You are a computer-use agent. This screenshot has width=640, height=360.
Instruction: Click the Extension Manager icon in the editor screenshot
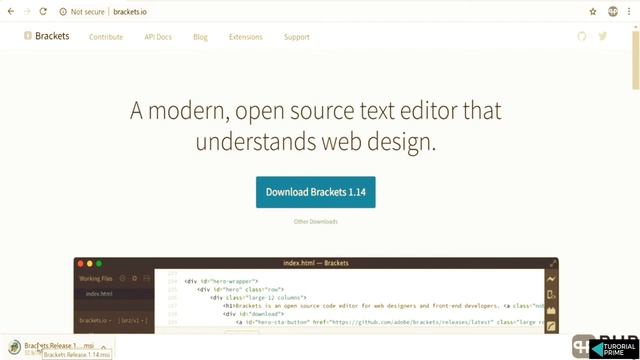click(x=551, y=310)
